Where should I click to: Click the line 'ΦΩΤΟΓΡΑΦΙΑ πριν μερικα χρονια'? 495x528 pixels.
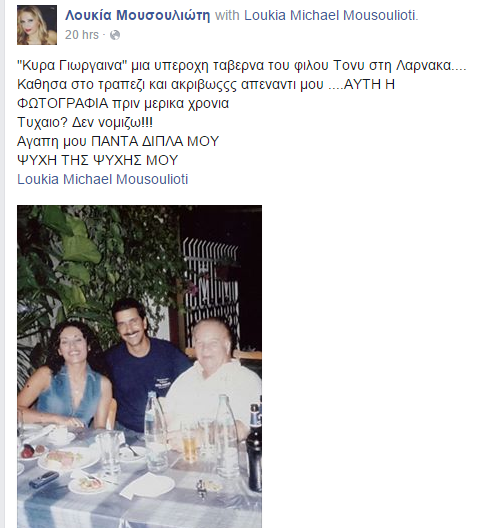(123, 103)
